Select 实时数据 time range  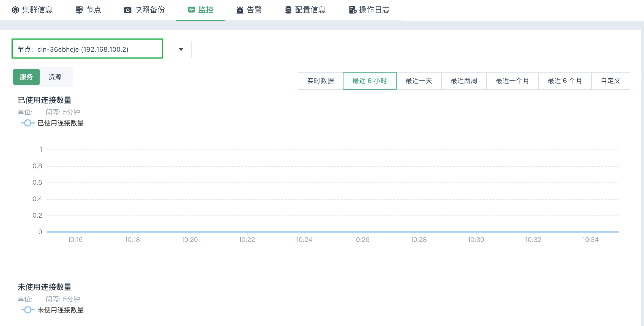[x=321, y=81]
